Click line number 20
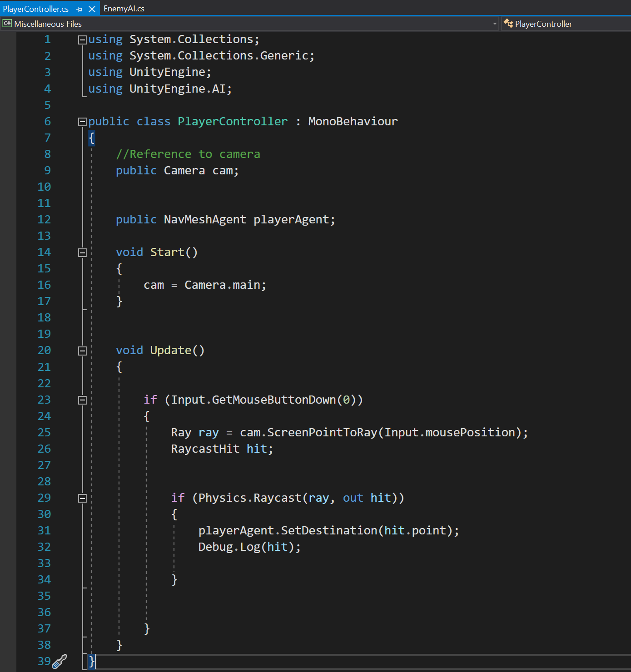This screenshot has height=672, width=631. tap(44, 350)
